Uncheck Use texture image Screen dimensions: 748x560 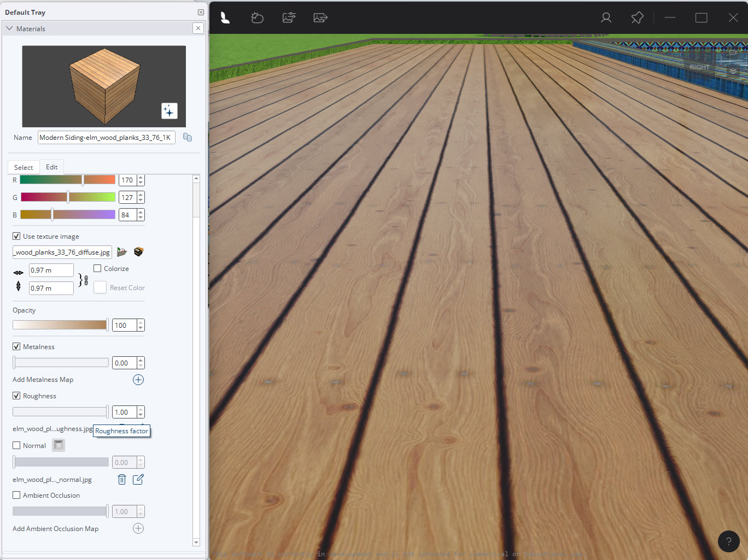point(16,236)
